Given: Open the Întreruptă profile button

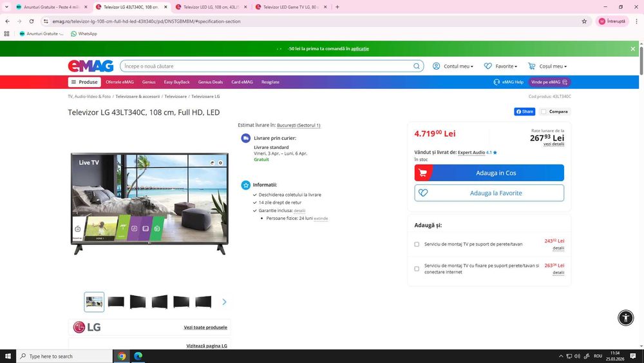Looking at the screenshot, I should click(612, 21).
